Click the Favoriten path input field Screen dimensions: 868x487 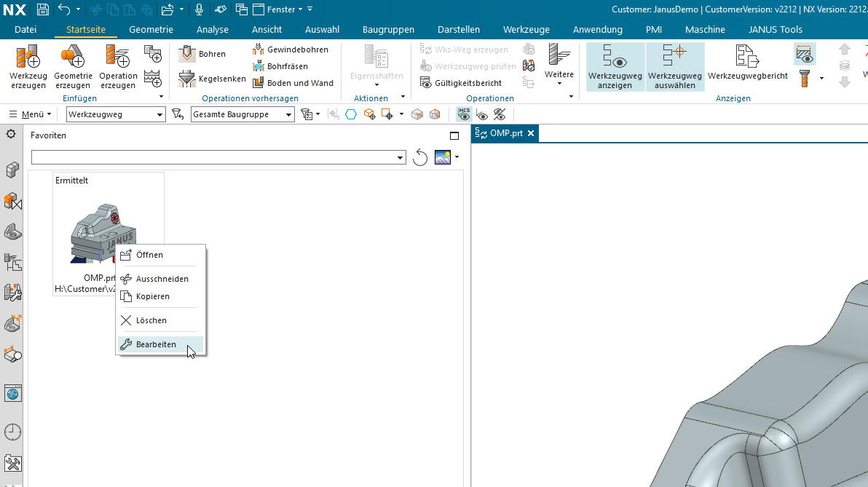[x=218, y=157]
